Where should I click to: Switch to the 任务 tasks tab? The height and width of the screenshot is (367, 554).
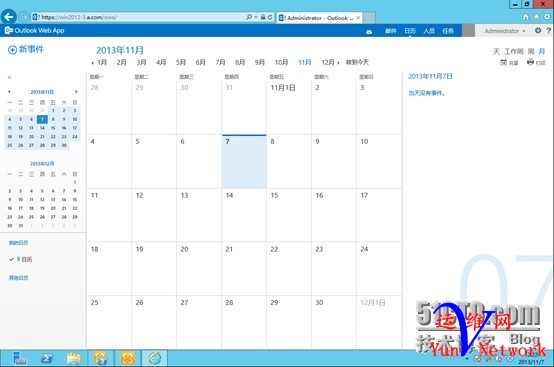click(448, 31)
